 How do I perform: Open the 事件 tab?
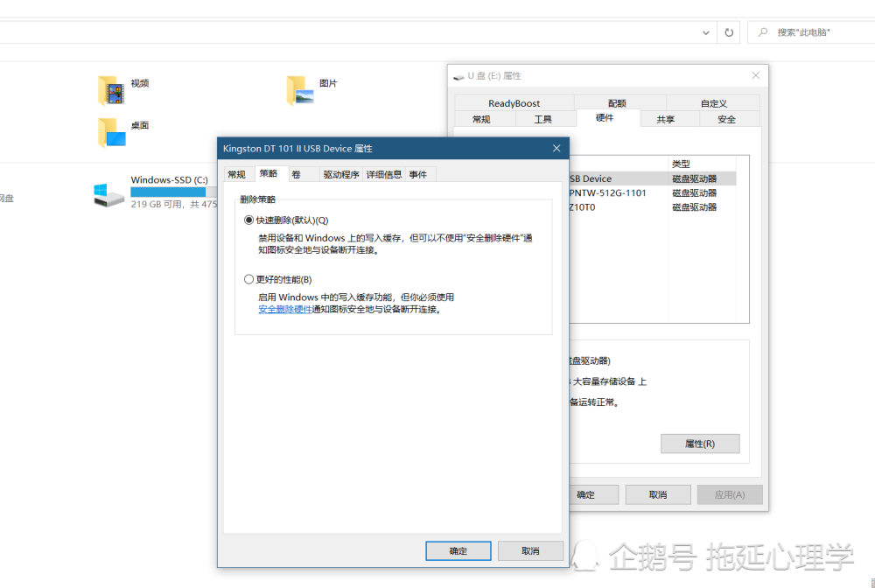pyautogui.click(x=418, y=175)
